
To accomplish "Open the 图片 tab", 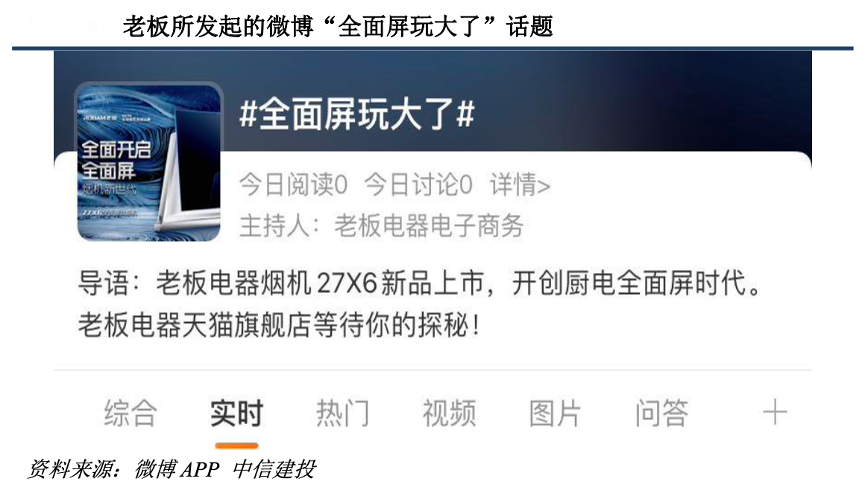I will point(555,413).
